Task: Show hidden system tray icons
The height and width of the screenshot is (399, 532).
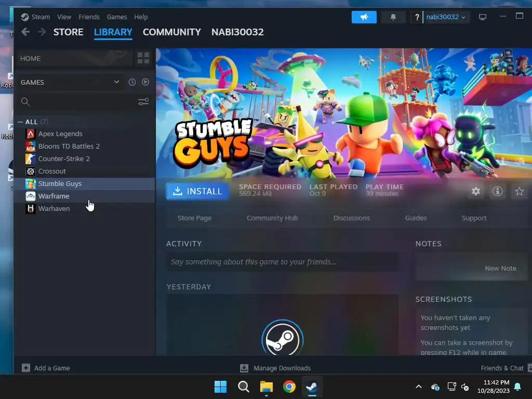Action: [x=419, y=387]
